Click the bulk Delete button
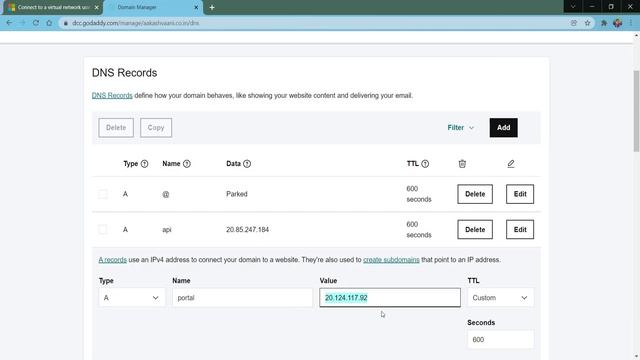 tap(116, 128)
